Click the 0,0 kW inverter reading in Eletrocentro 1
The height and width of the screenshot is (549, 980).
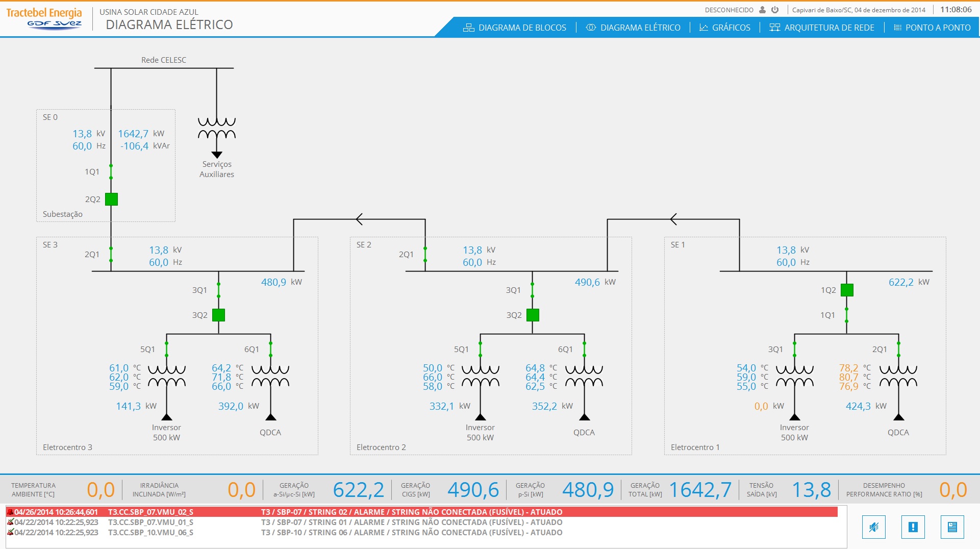pos(761,406)
